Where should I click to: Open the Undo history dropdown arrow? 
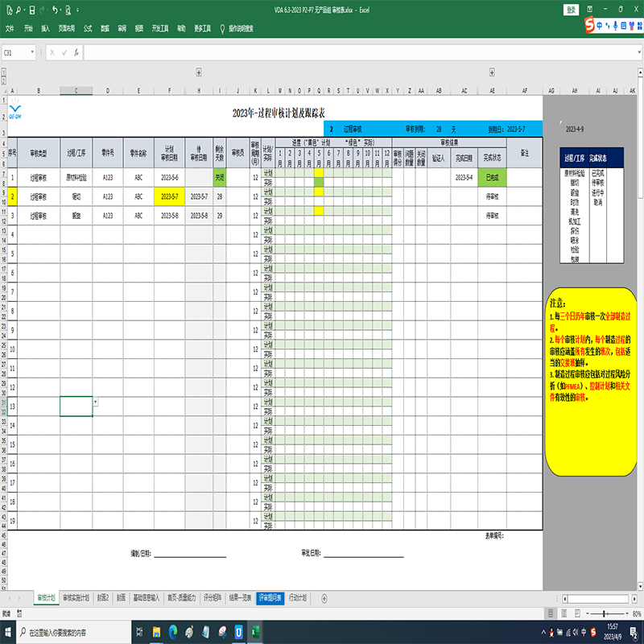(x=60, y=10)
